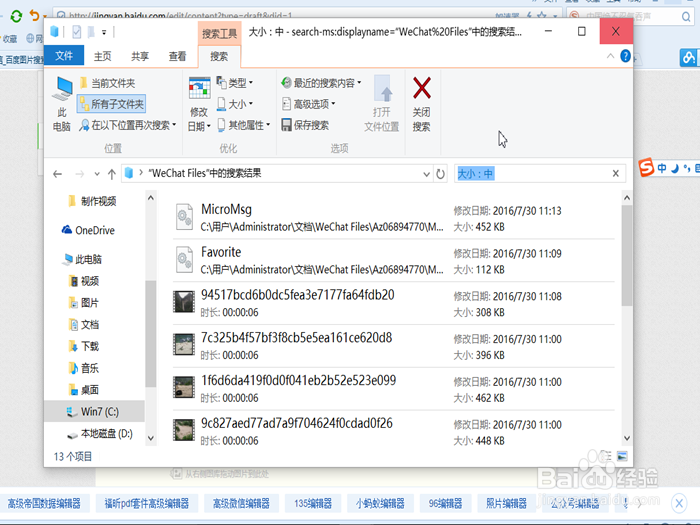Click Save search (保存搜索) icon
This screenshot has height=525, width=700.
coord(287,125)
